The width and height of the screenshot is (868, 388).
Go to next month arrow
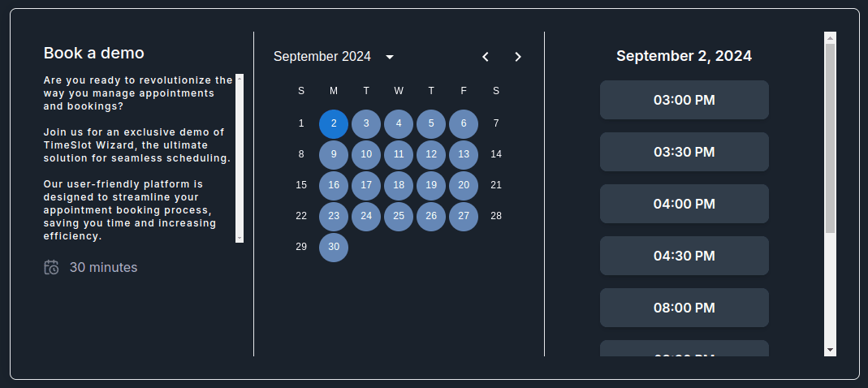pyautogui.click(x=518, y=57)
